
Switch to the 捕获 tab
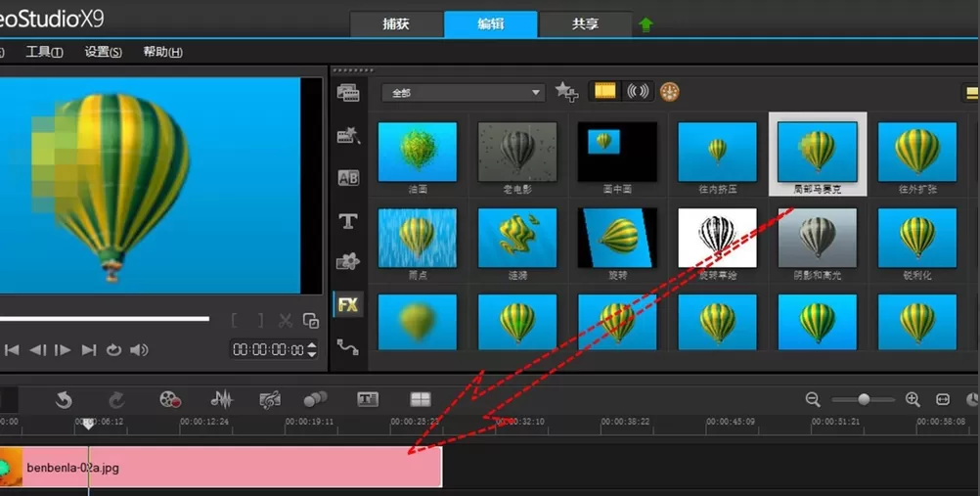tap(396, 24)
